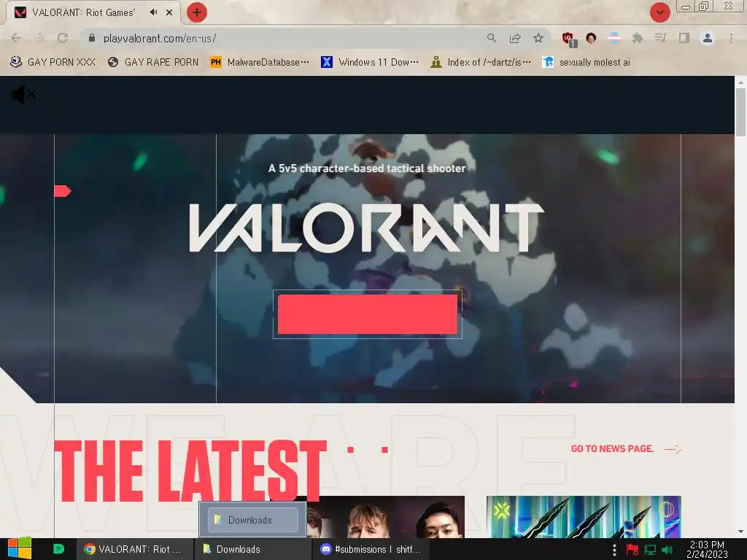Toggle the page's muted speaker icon
The image size is (747, 560).
pos(23,95)
